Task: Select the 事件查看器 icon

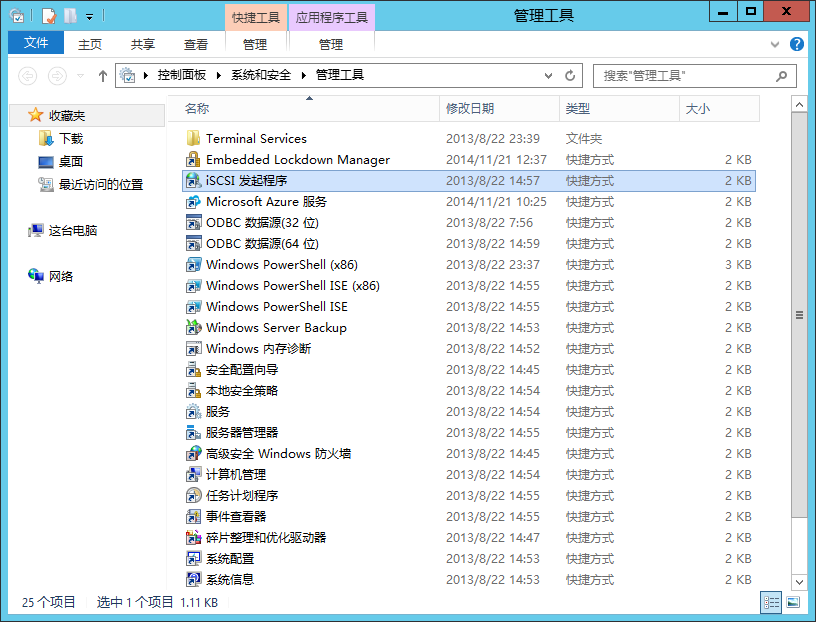Action: [x=193, y=516]
